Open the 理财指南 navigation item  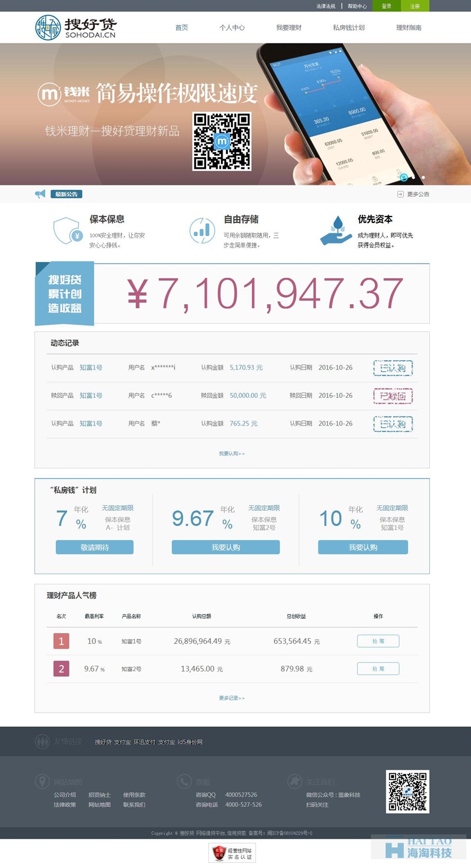pos(409,28)
